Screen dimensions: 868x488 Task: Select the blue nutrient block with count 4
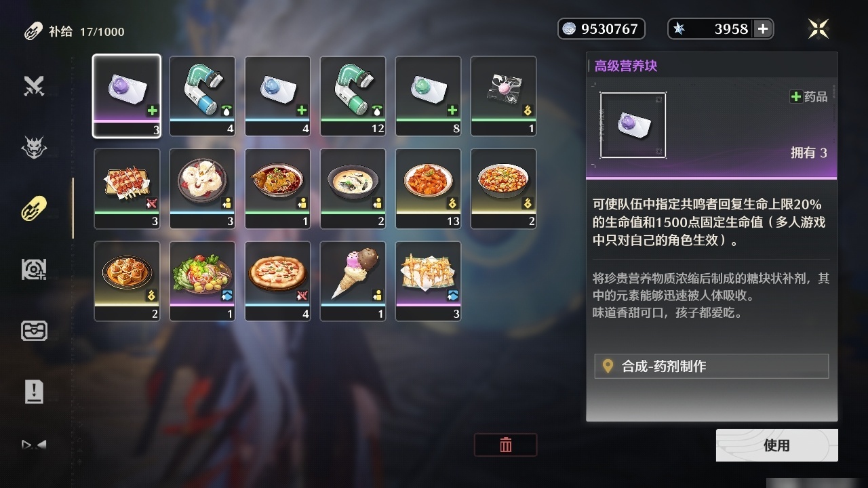coord(278,96)
